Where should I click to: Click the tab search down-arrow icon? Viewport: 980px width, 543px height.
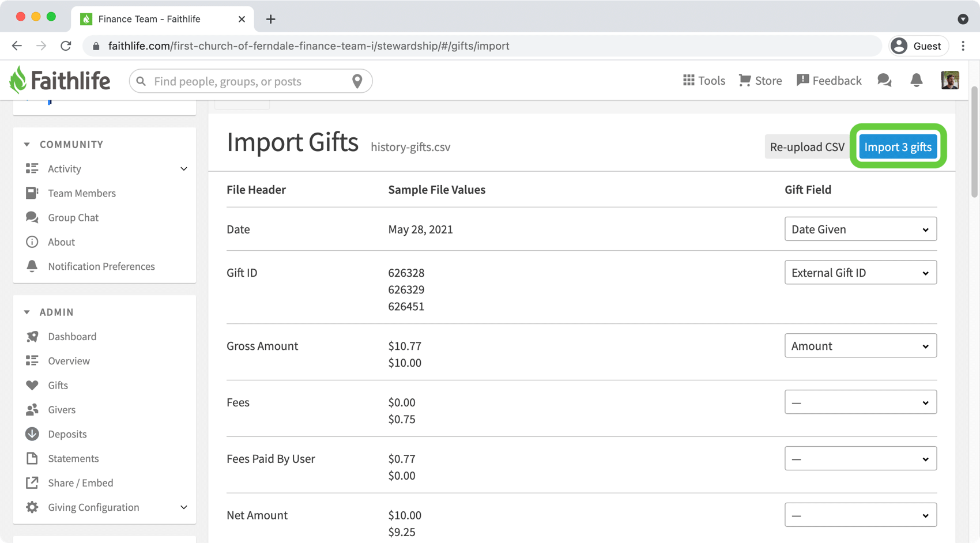963,19
